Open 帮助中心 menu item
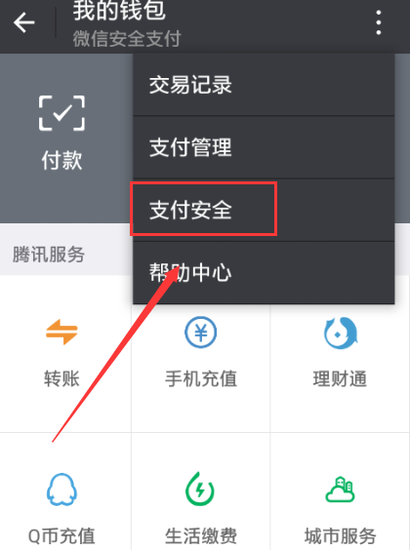410x550 pixels. [x=263, y=273]
